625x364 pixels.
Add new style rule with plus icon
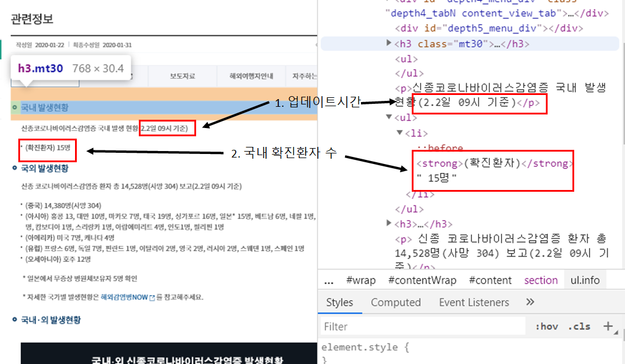[x=608, y=326]
